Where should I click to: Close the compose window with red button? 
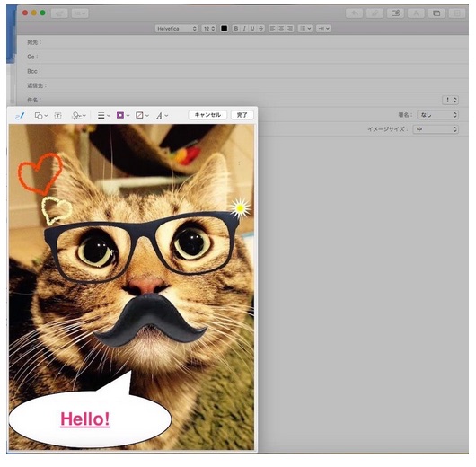pyautogui.click(x=25, y=13)
